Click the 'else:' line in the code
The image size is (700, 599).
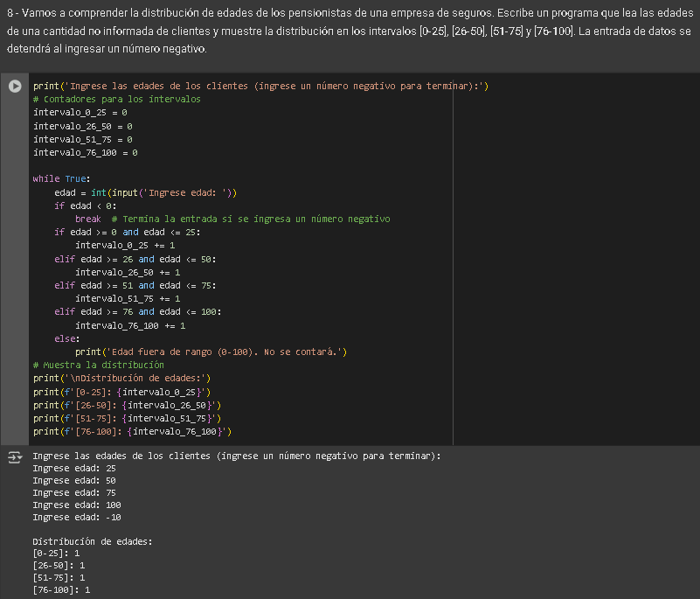[67, 338]
